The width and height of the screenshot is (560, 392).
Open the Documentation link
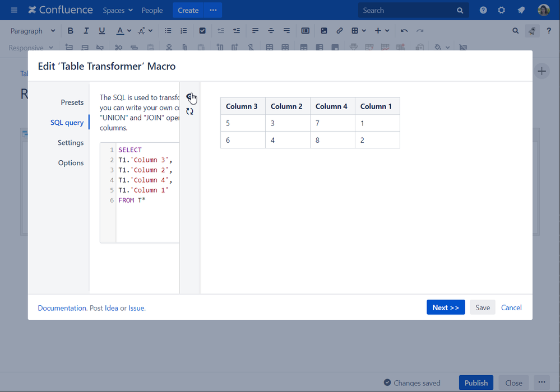coord(62,308)
